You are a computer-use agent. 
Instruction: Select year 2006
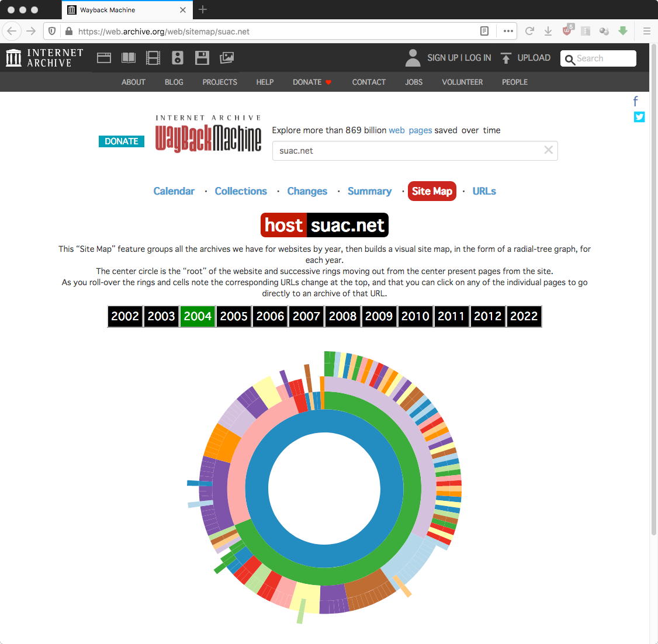[270, 316]
